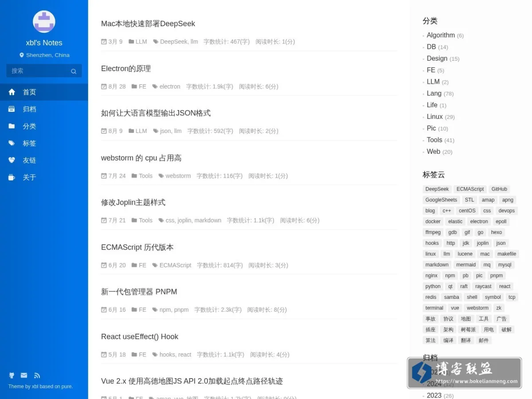
Task: Open the email envelope icon in sidebar footer
Action: pyautogui.click(x=24, y=376)
